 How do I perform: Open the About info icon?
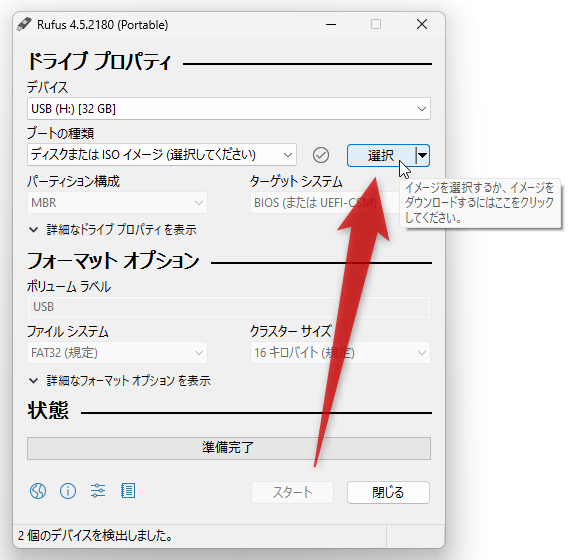[x=68, y=491]
